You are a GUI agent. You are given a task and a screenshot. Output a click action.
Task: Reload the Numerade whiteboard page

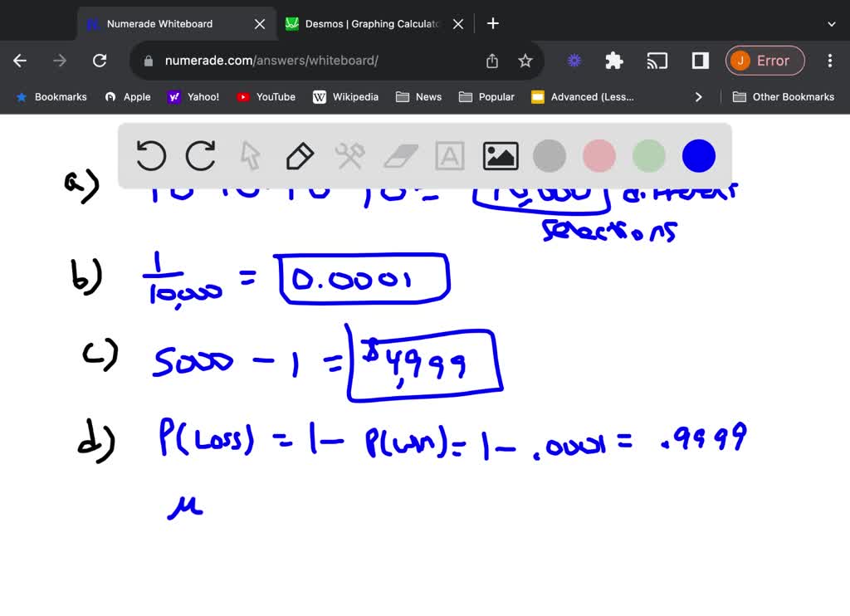[100, 61]
